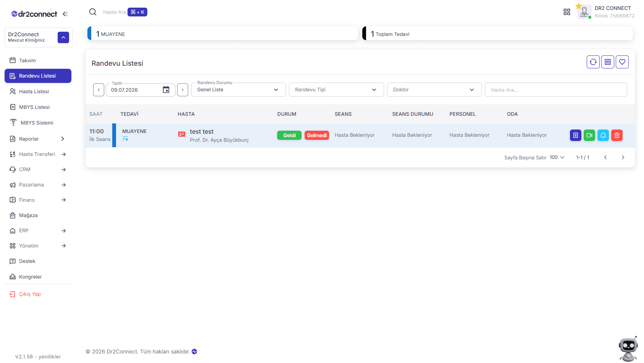This screenshot has height=363, width=644.
Task: Expand the CRM menu
Action: (38, 169)
